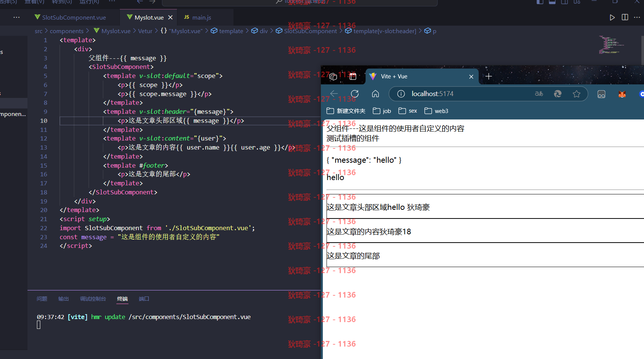Open a new browser tab
The width and height of the screenshot is (644, 359).
(488, 76)
